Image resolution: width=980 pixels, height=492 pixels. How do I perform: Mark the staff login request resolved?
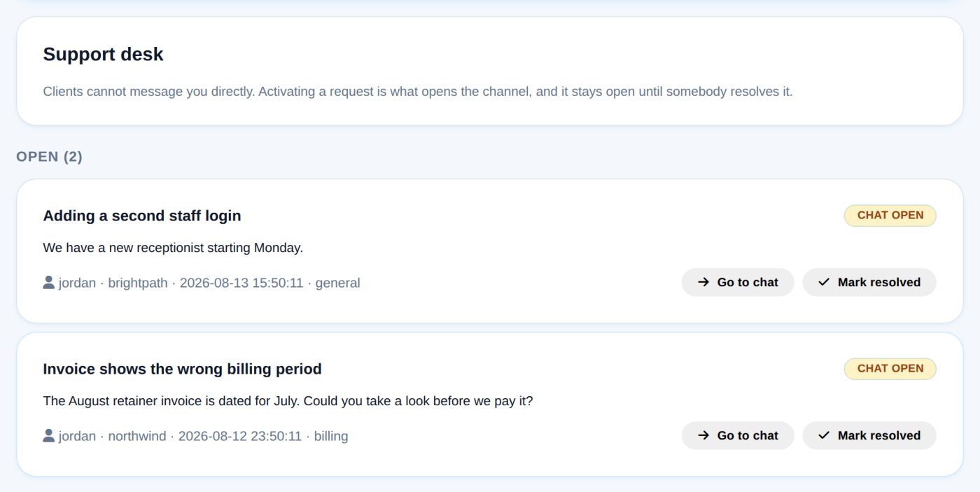869,282
